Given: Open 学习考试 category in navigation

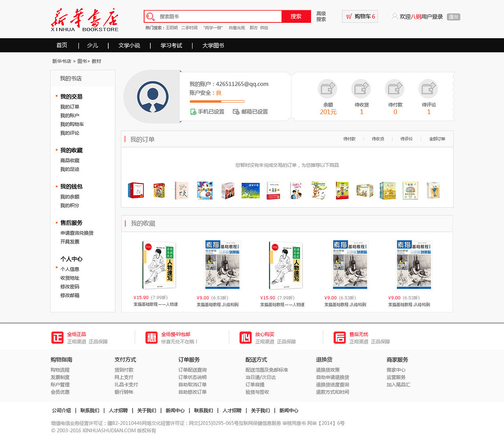Looking at the screenshot, I should click(171, 45).
